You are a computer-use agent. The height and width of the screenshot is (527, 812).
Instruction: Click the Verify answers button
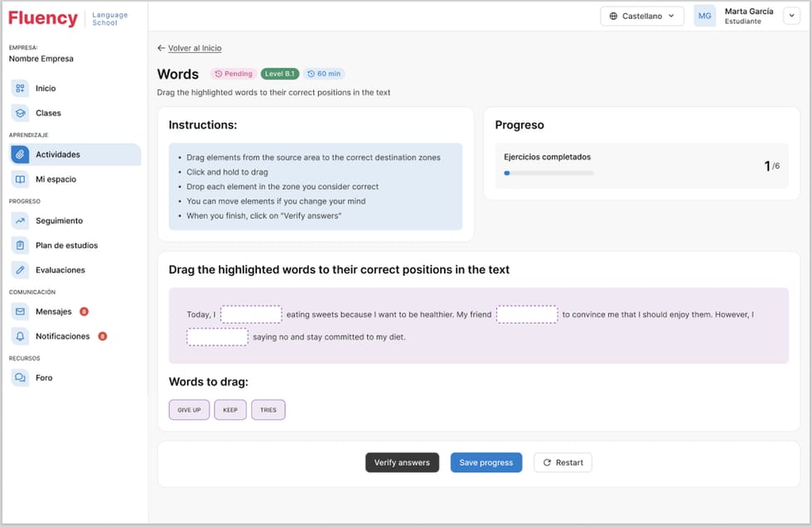pyautogui.click(x=402, y=462)
